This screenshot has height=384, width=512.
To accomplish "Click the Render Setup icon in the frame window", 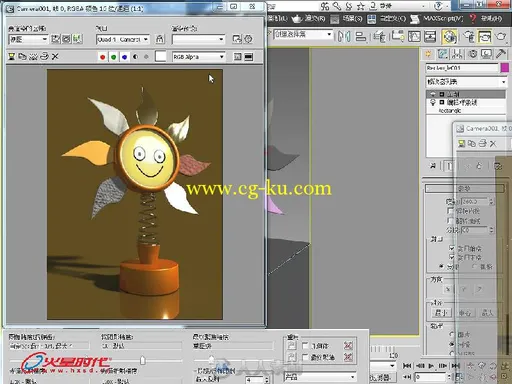I will (x=237, y=39).
